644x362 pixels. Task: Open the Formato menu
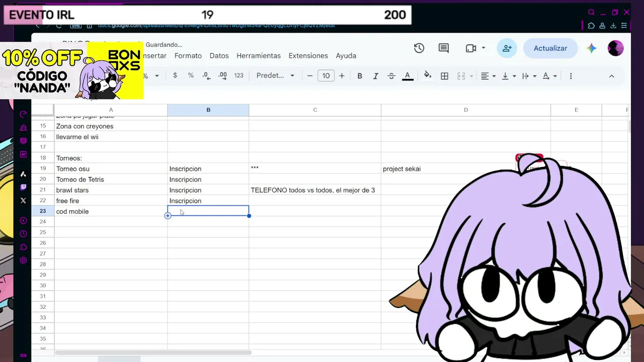tap(188, 56)
